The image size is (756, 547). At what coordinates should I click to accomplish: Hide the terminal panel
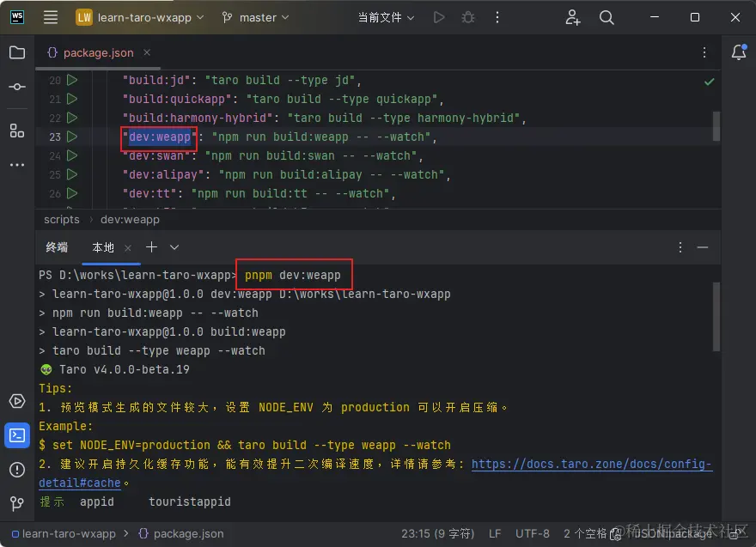click(703, 247)
